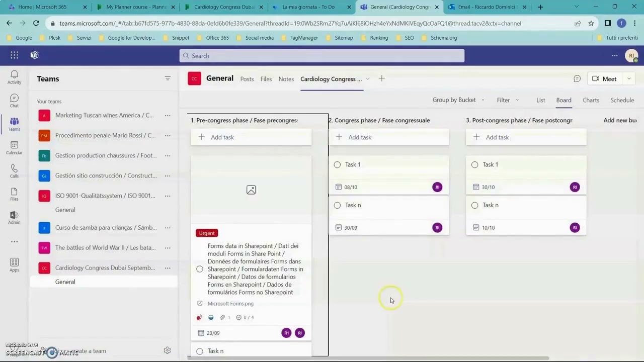Show more apps in sidebar ellipsis
644x362 pixels.
[x=14, y=241]
